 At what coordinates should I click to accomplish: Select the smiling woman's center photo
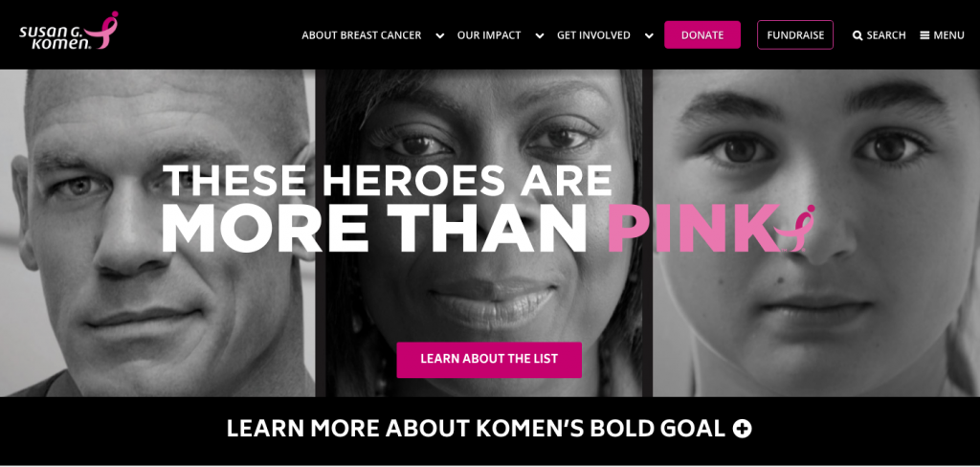click(x=483, y=233)
